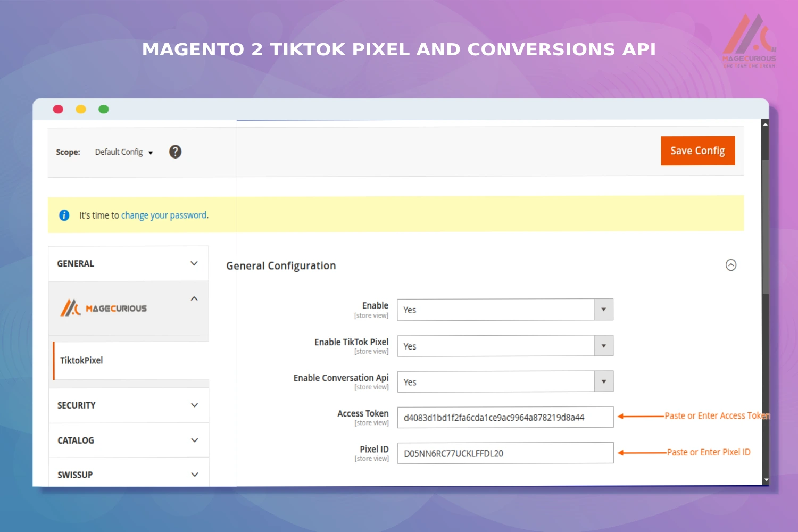Select the MageCurious extension logo in the sidebar
This screenshot has width=798, height=532.
pos(104,307)
